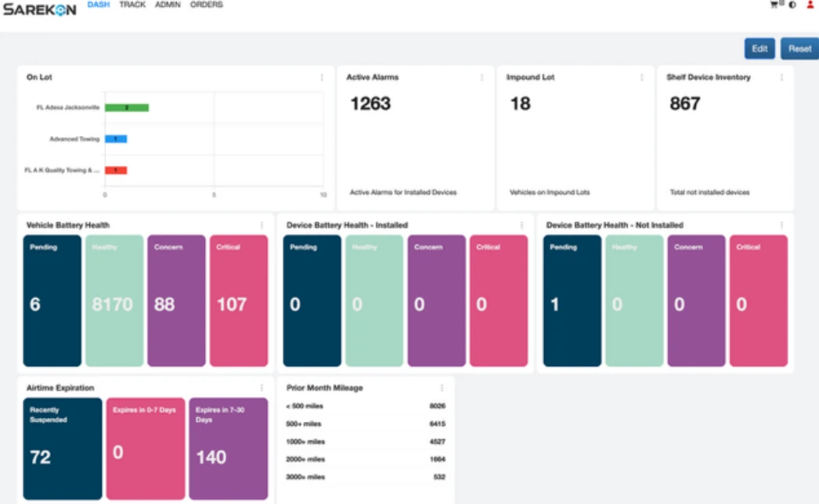
Task: Click the Edit button
Action: click(x=759, y=49)
